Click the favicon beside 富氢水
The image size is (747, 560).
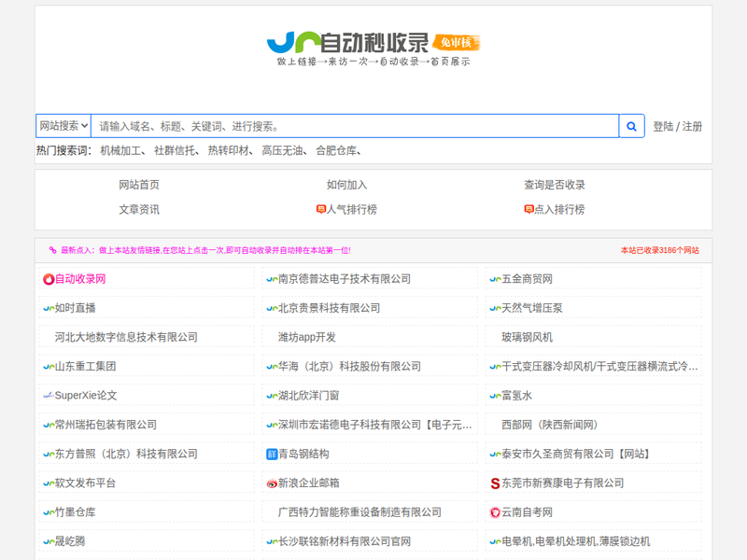point(495,396)
